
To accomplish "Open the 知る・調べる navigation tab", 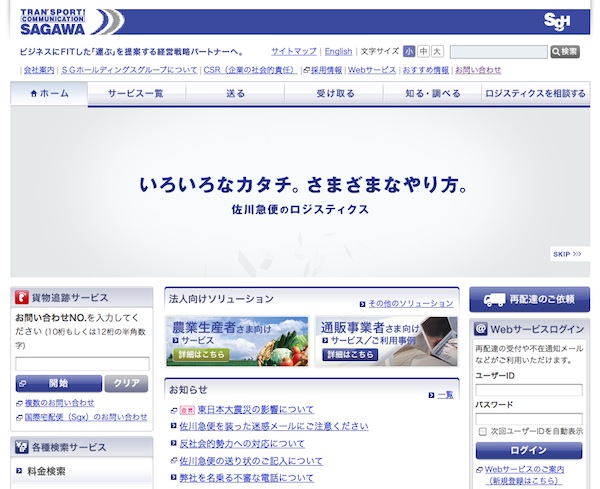I will 433,93.
